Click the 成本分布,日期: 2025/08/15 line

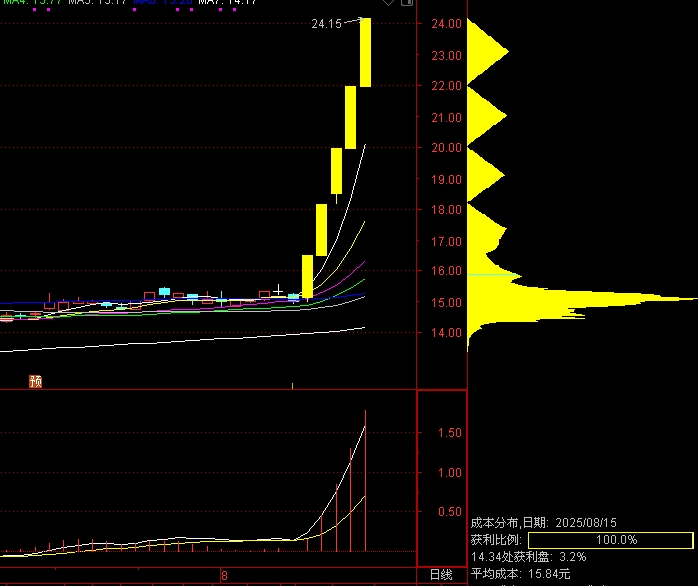(544, 523)
